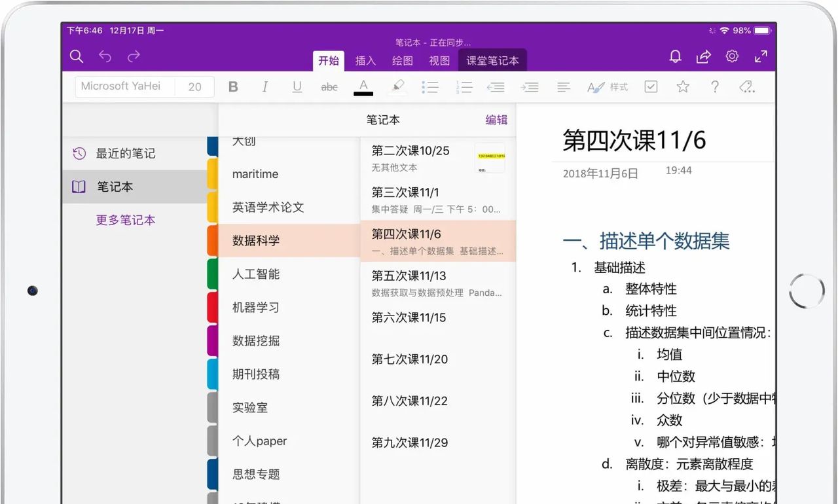Apply the text highlighter

click(397, 87)
